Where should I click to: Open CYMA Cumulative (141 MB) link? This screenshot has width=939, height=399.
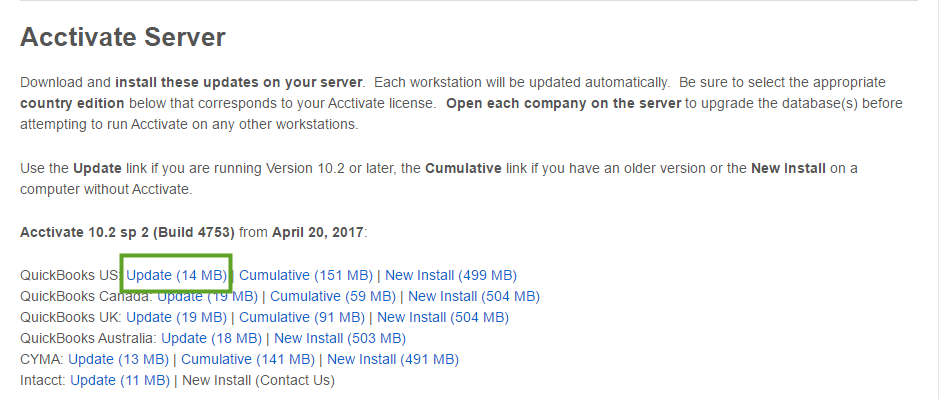(x=247, y=359)
